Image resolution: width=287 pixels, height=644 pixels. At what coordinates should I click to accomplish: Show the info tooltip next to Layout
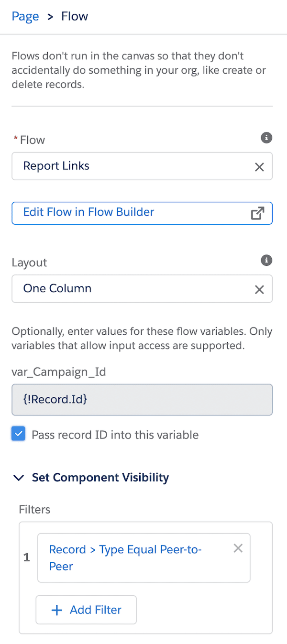coord(266,260)
